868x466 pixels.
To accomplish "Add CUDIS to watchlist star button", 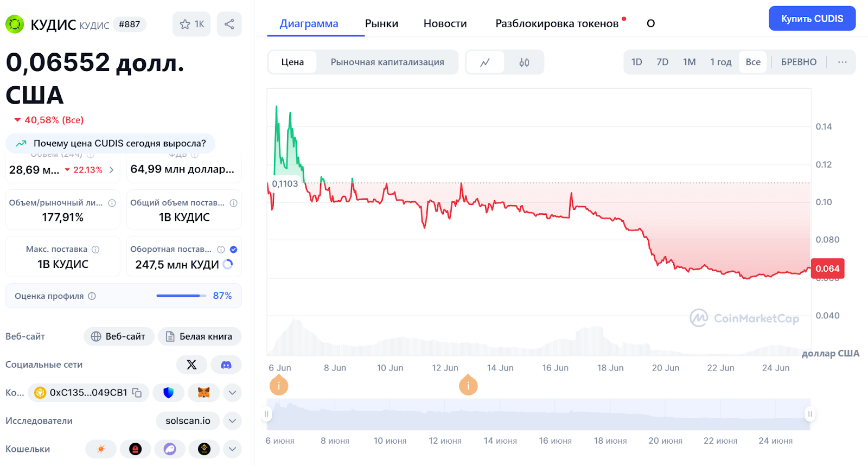I will coord(192,24).
